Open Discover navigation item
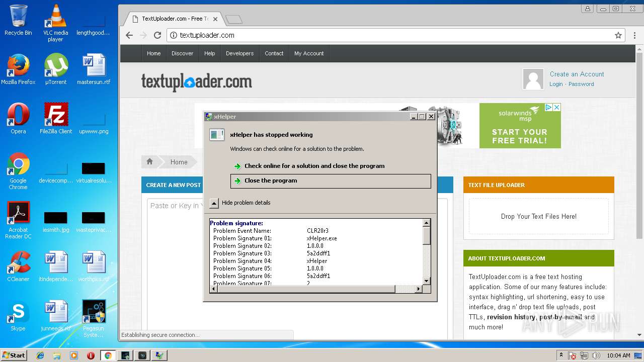This screenshot has width=644, height=362. tap(182, 53)
